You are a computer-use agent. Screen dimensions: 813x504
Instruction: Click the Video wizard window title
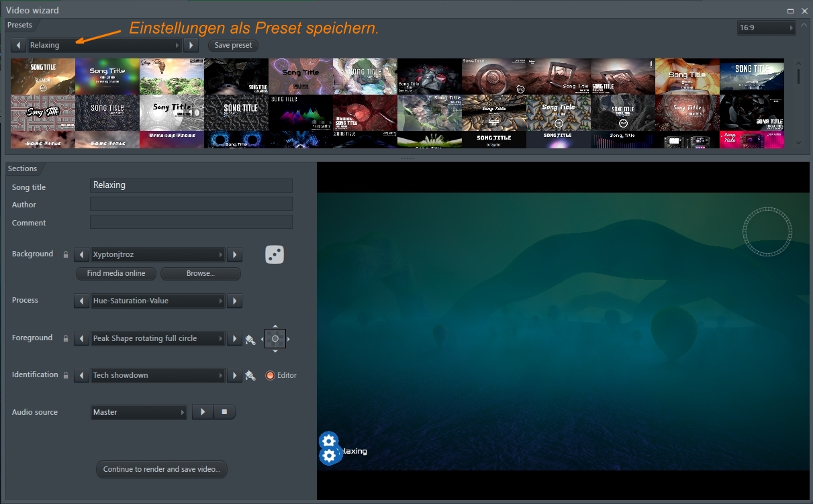(x=32, y=10)
